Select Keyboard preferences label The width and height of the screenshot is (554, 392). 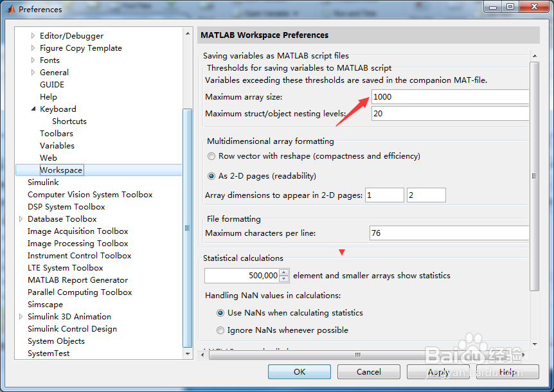point(58,109)
